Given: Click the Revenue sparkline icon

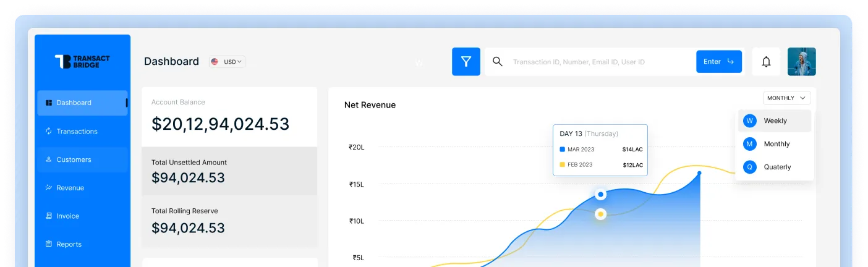Looking at the screenshot, I should click(x=49, y=187).
